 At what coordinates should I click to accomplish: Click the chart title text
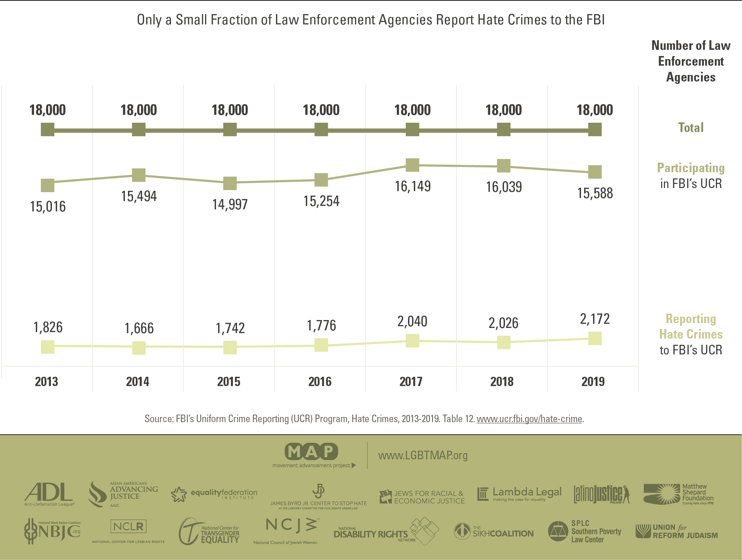pos(371,20)
